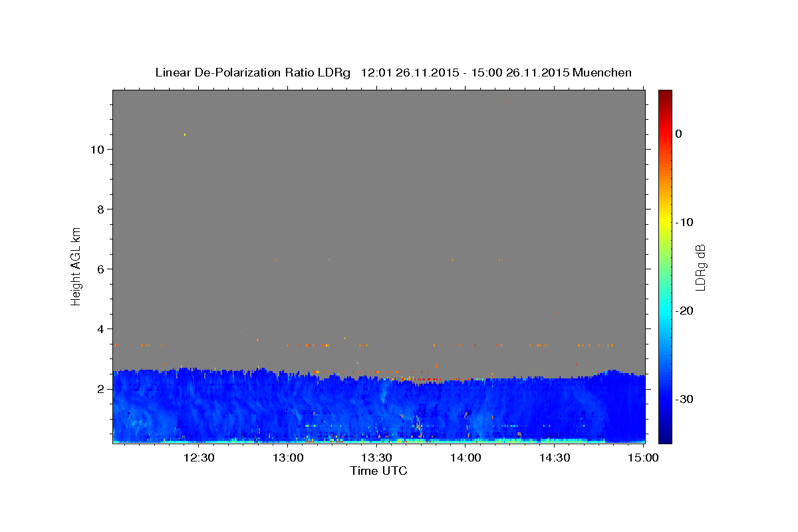
Task: Click the 14:00 time tick label
Action: [x=465, y=458]
